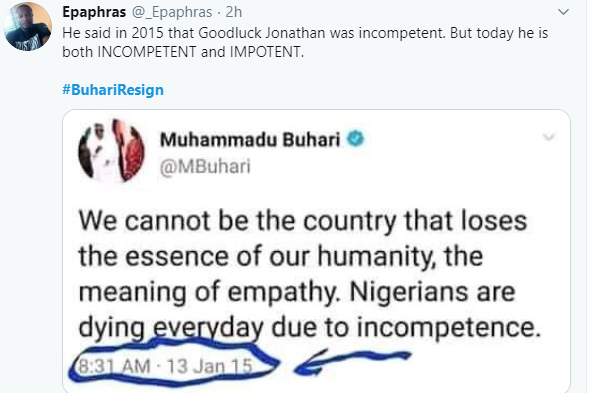Open the #BuhariResign hashtag

coord(113,90)
